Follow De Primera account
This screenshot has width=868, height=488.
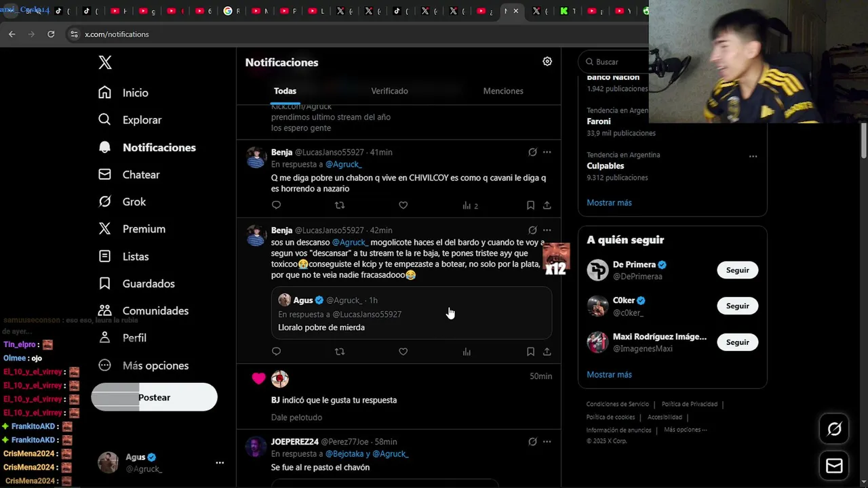click(738, 270)
